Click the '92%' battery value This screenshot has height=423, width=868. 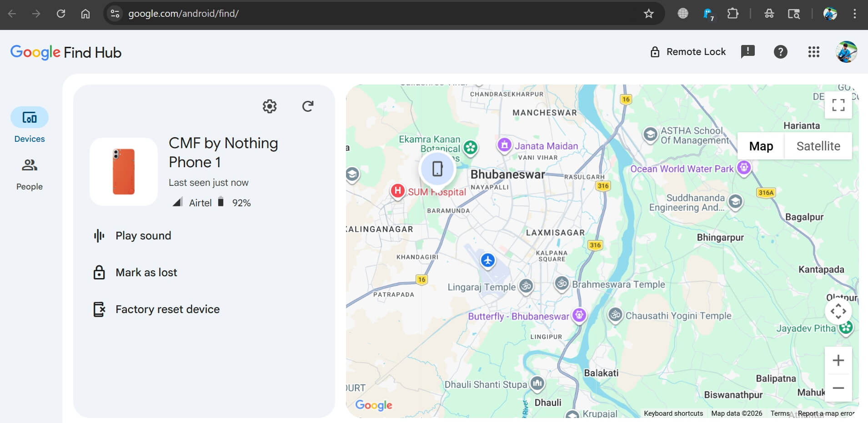tap(241, 203)
